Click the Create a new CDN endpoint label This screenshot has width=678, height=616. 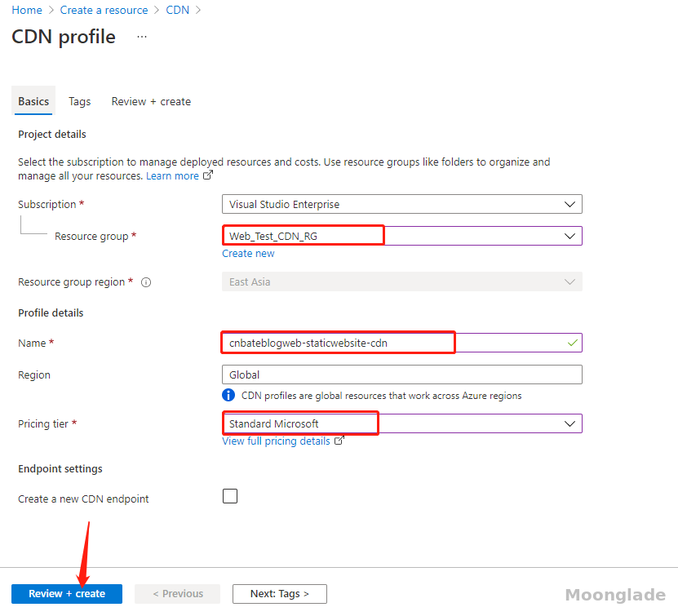tap(83, 499)
